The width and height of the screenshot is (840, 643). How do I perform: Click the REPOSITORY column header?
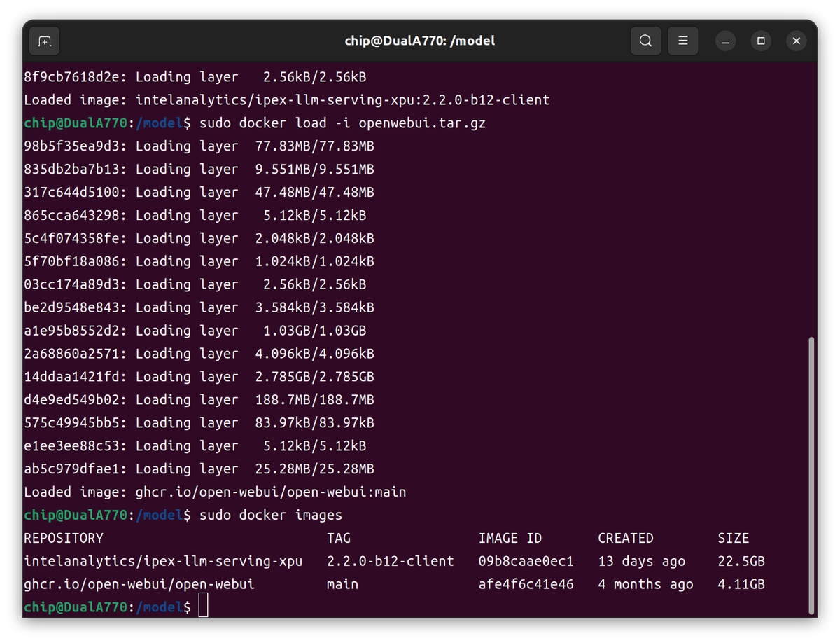(x=64, y=539)
